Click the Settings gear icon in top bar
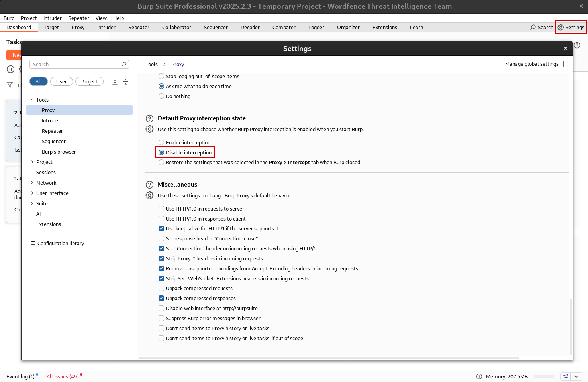 [x=561, y=28]
